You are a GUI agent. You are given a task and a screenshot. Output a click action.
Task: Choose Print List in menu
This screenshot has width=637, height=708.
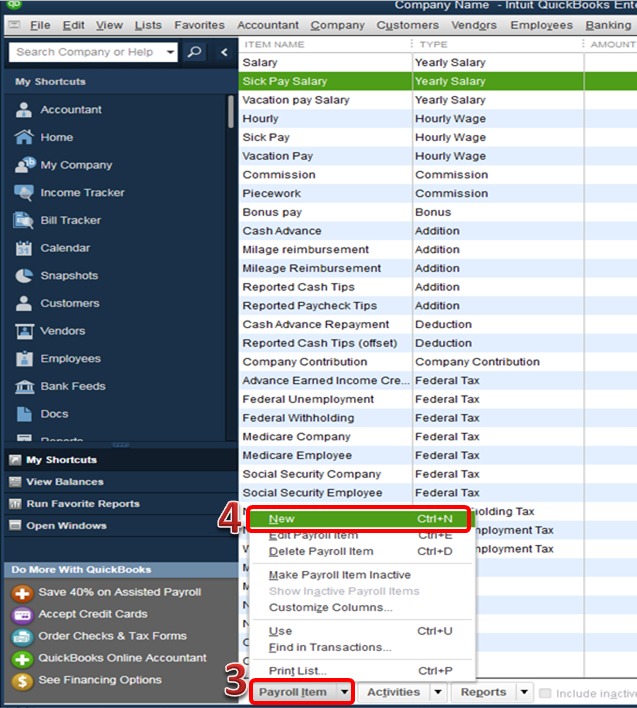(x=360, y=671)
